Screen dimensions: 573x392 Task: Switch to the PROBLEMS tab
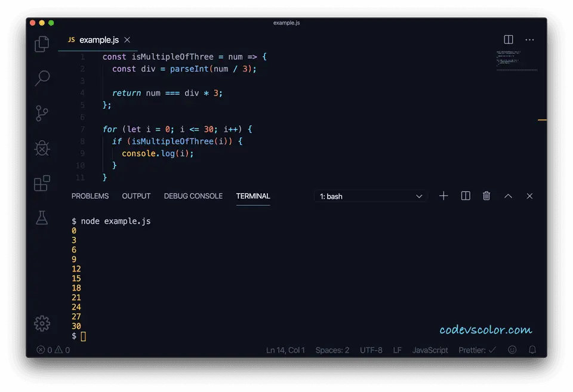90,196
